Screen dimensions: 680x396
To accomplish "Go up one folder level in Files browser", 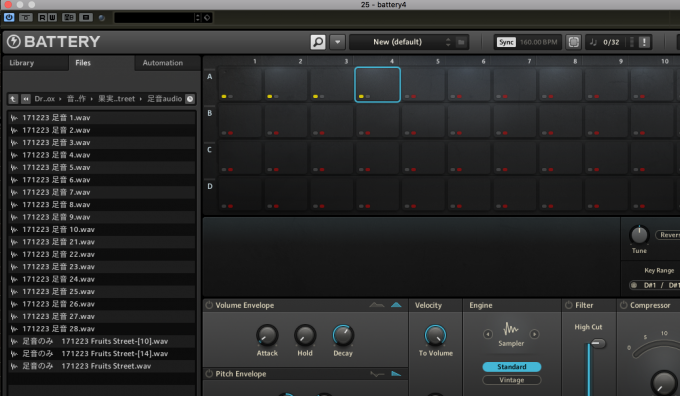I will point(13,99).
